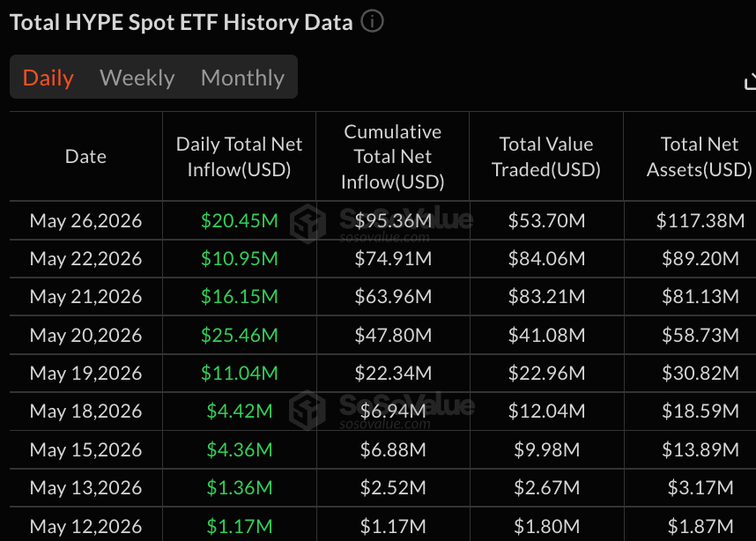
Task: Switch to the Weekly tab
Action: pyautogui.click(x=137, y=78)
